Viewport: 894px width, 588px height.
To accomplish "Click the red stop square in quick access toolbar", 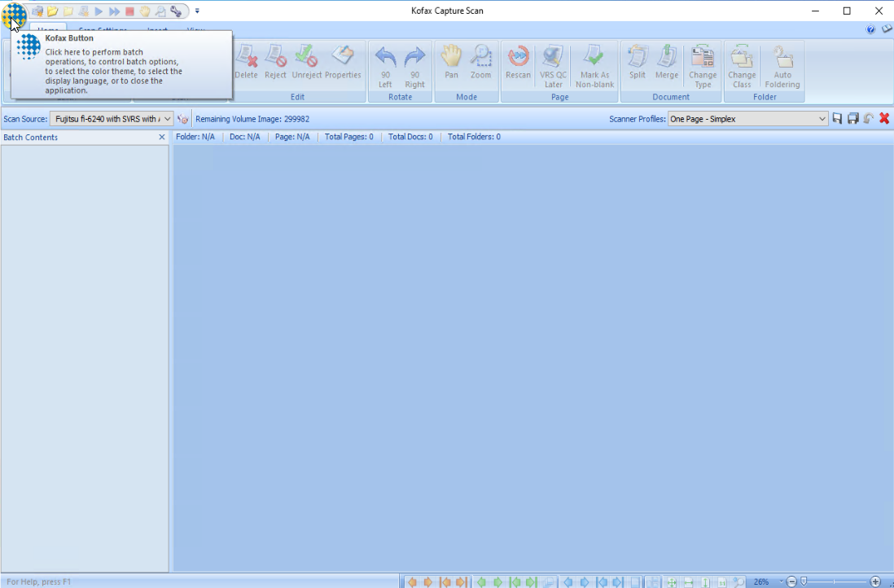I will click(129, 11).
